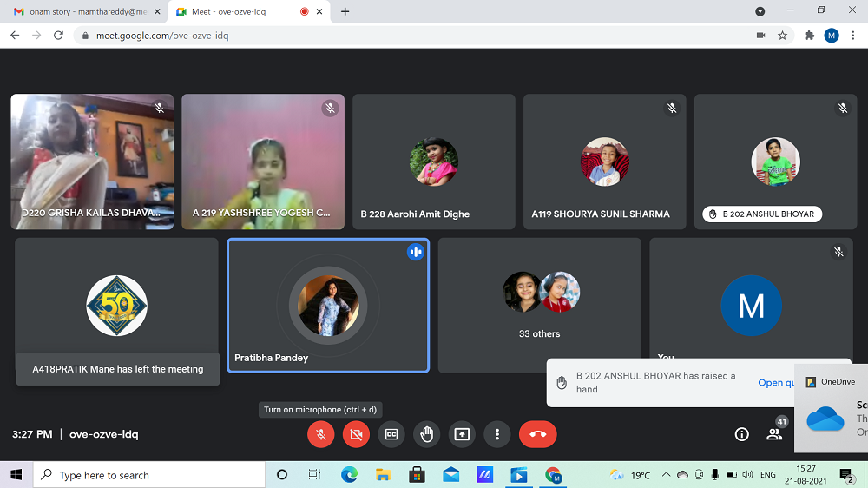Open the Chrome three-dot menu
The image size is (868, 488).
coord(854,36)
